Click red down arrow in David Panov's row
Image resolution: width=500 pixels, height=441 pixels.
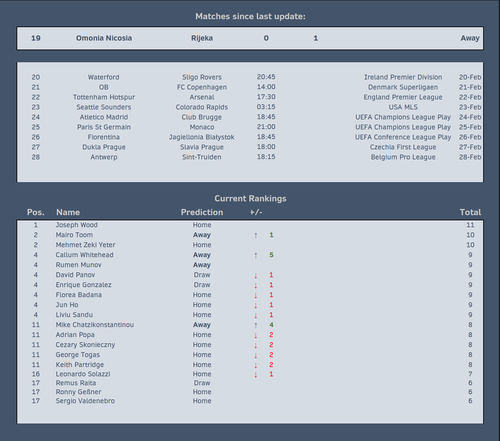pos(256,275)
